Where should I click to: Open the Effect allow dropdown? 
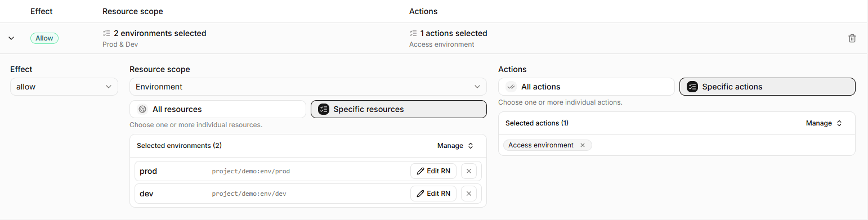coord(64,87)
